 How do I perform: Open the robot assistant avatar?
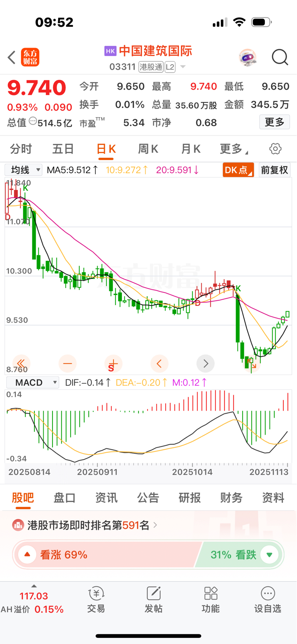(x=248, y=58)
